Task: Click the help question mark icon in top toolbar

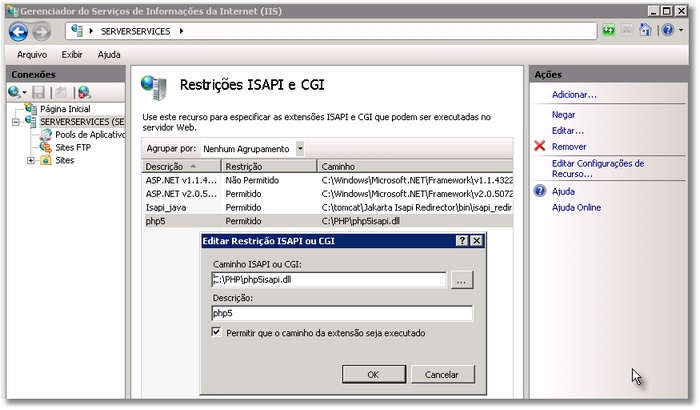Action: [667, 31]
